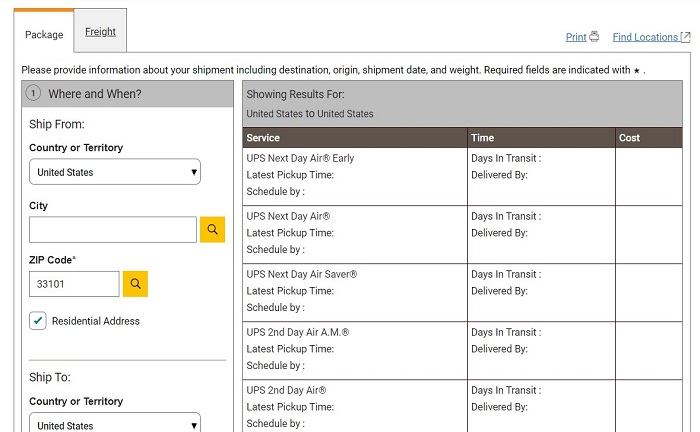
Task: Click the UPS Next Day Air Saver® service
Action: pyautogui.click(x=302, y=274)
